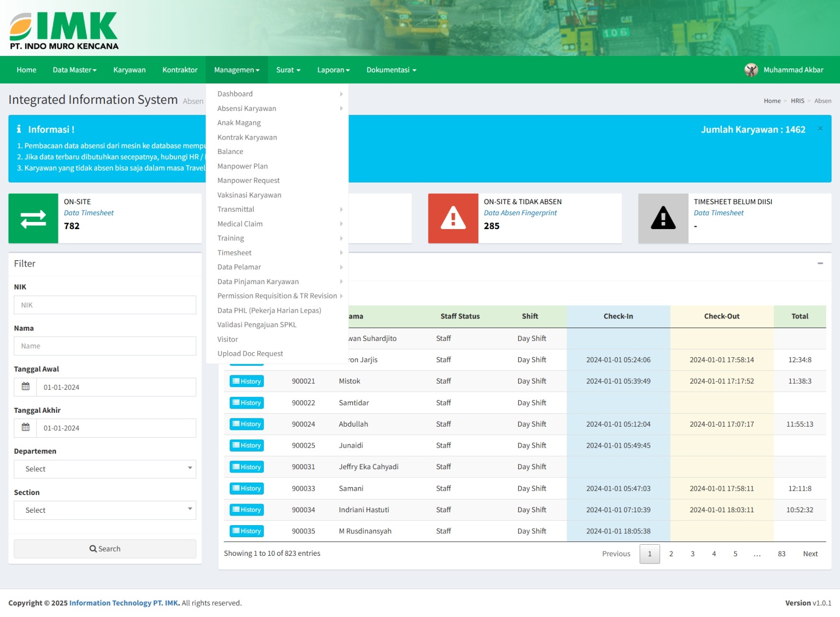
Task: Expand the Timesheet submenu
Action: (x=235, y=253)
